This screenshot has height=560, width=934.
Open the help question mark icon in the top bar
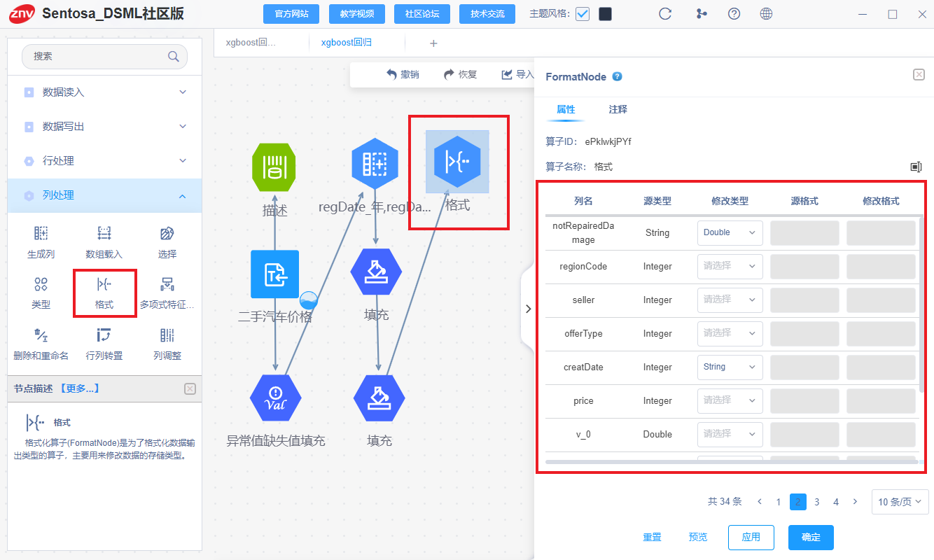tap(734, 14)
